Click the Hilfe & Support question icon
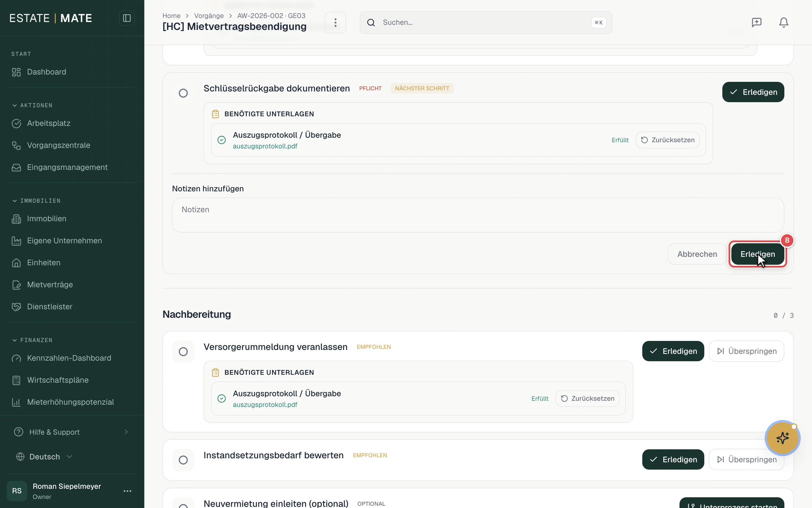Image resolution: width=812 pixels, height=508 pixels. [x=19, y=432]
